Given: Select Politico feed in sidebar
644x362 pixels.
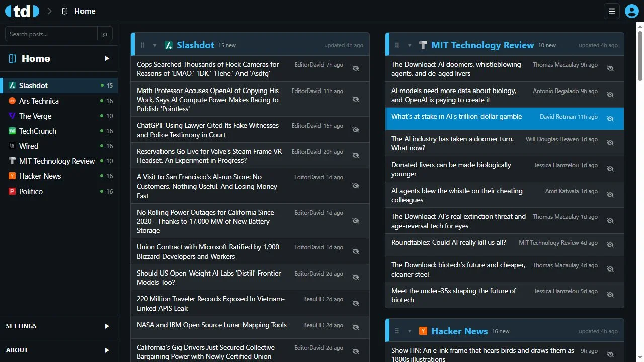Looking at the screenshot, I should (59, 192).
